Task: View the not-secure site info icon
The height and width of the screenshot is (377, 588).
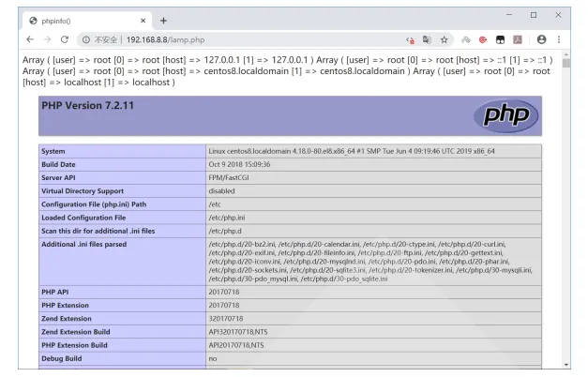Action: (86, 39)
